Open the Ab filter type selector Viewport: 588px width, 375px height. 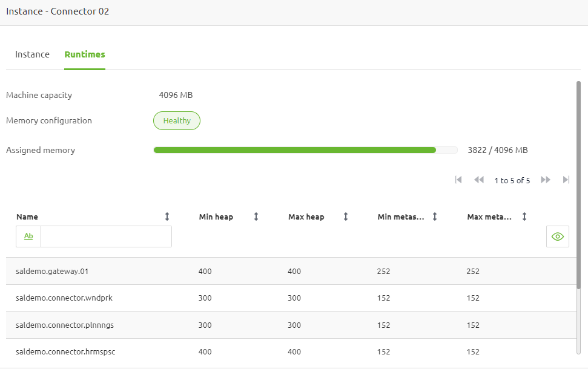pos(28,236)
